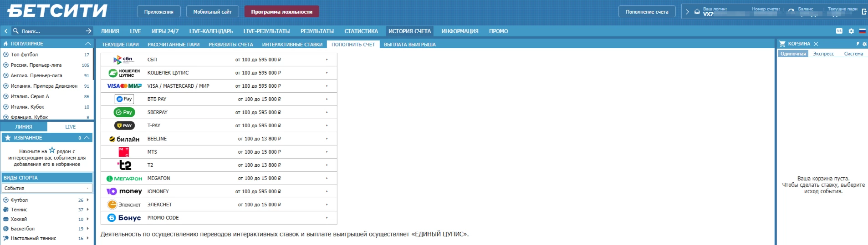868x245 pixels.
Task: Open site settings gear in navigation bar
Action: (851, 31)
